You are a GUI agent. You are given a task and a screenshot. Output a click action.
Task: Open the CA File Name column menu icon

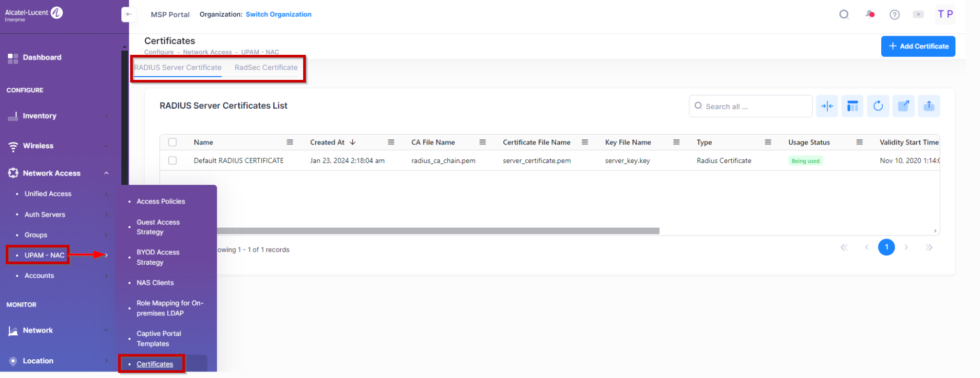(482, 142)
